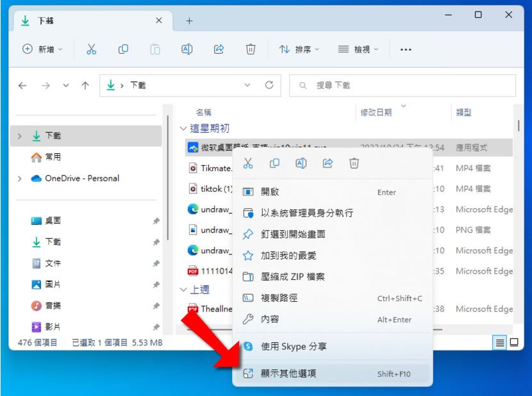Open the 新增 dropdown menu
532x396 pixels.
(42, 49)
